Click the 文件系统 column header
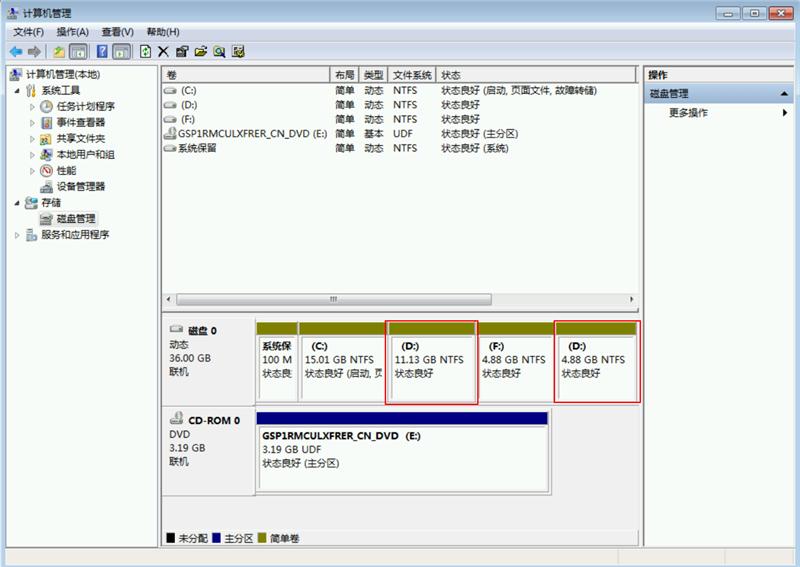Viewport: 800px width, 567px height. pyautogui.click(x=412, y=75)
